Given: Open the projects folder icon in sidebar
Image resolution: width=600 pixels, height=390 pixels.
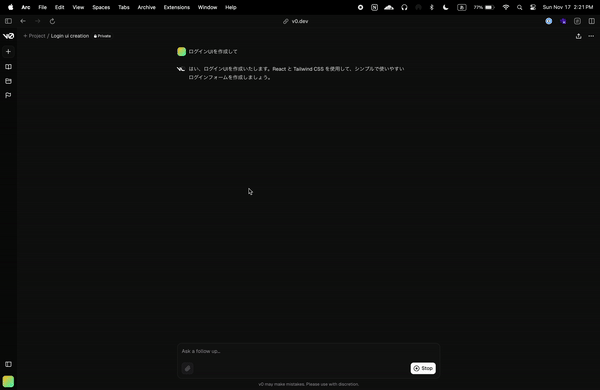Looking at the screenshot, I should (x=8, y=81).
